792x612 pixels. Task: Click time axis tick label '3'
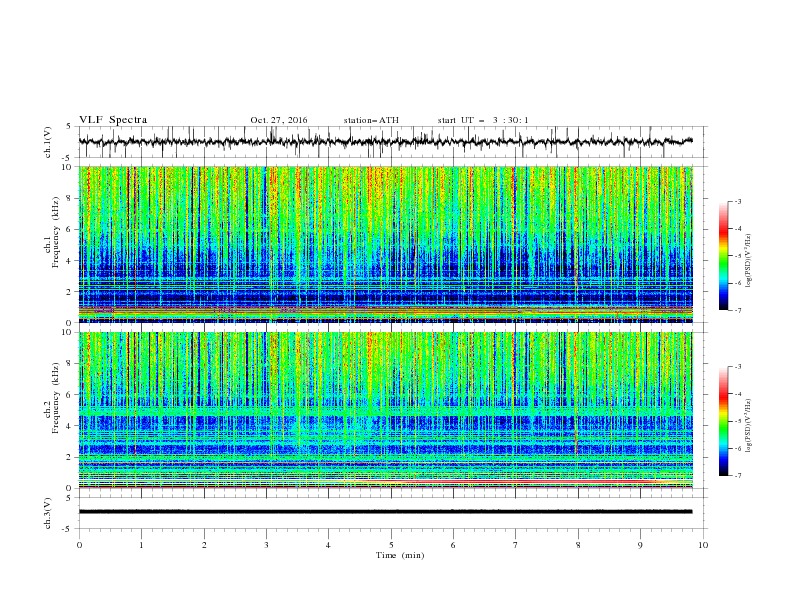pos(266,545)
